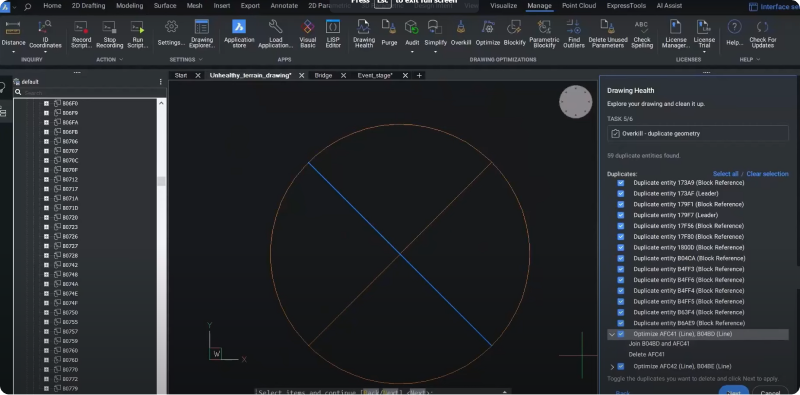Choose Delete Unused Parameters
The width and height of the screenshot is (800, 395).
pos(606,28)
